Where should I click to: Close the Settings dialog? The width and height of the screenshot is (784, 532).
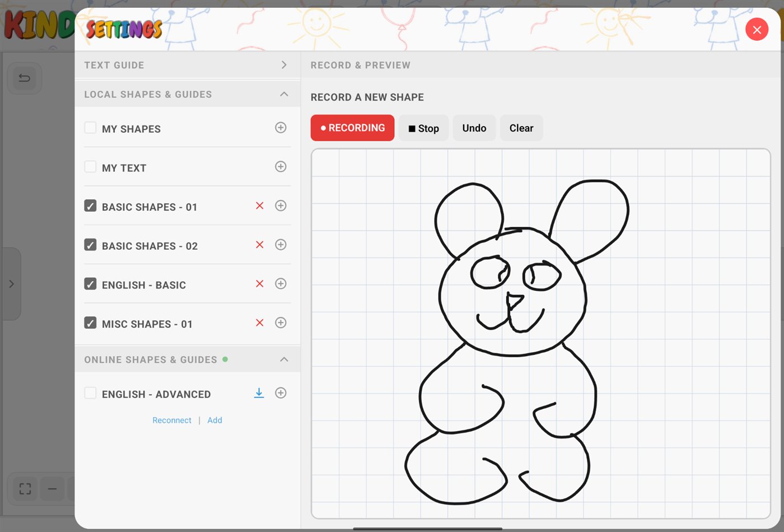(757, 30)
